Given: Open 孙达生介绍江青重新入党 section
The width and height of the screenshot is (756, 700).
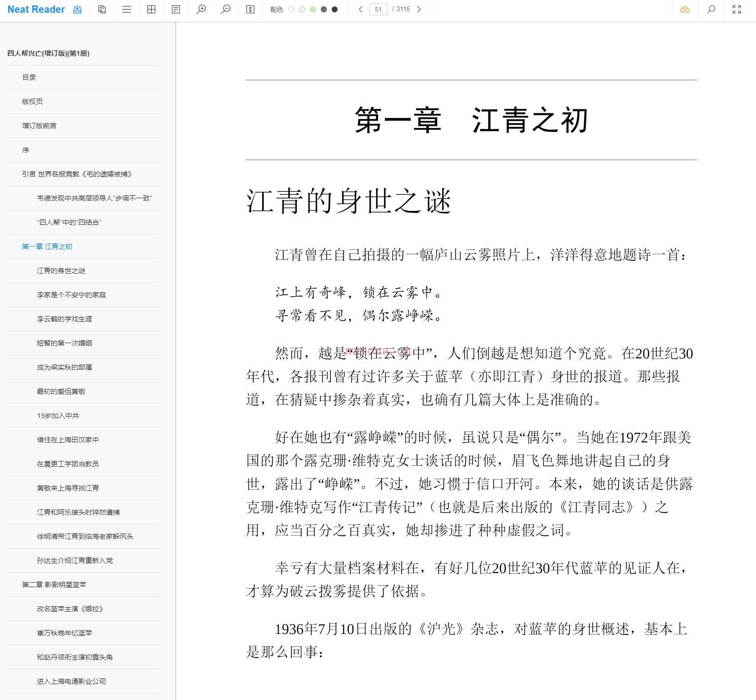Looking at the screenshot, I should (75, 560).
